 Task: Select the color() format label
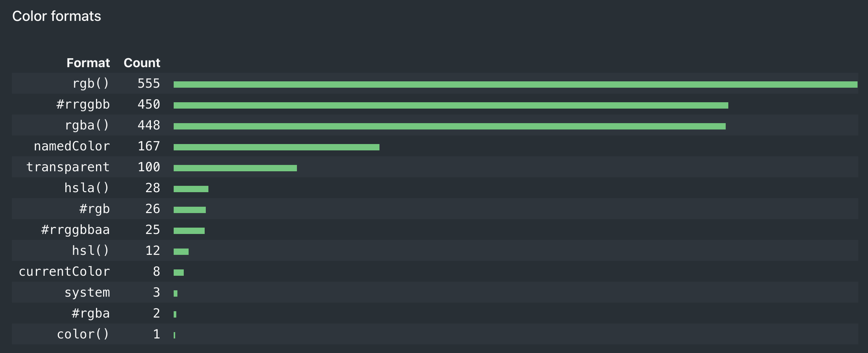pyautogui.click(x=83, y=334)
